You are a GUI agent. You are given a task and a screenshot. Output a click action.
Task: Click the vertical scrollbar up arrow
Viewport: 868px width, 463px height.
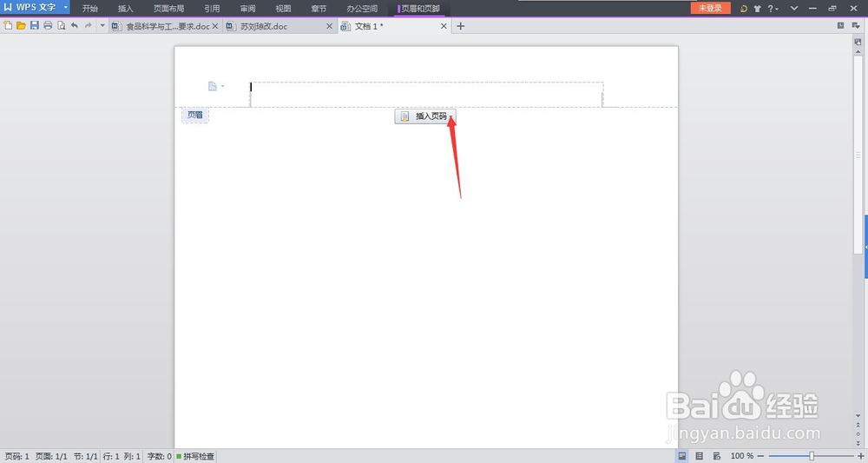858,52
